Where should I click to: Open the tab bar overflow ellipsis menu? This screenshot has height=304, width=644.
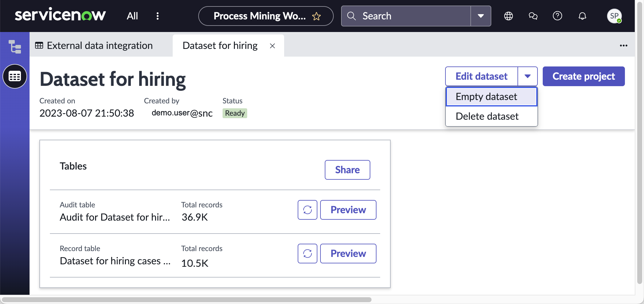tap(624, 46)
